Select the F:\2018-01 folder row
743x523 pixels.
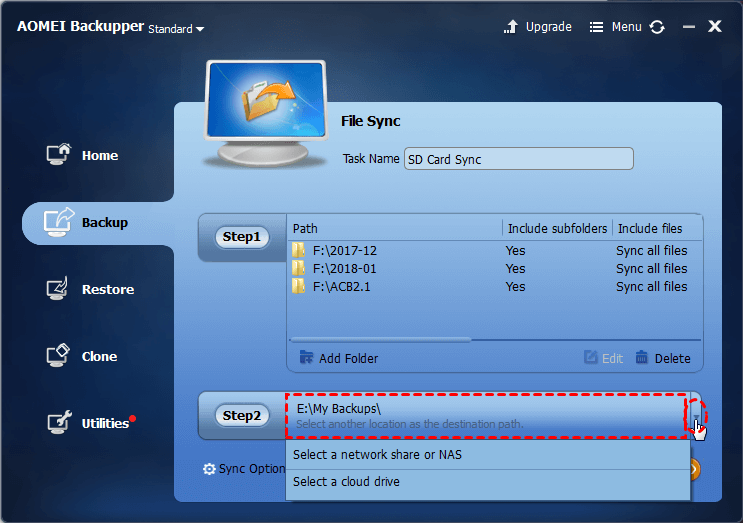(494, 269)
